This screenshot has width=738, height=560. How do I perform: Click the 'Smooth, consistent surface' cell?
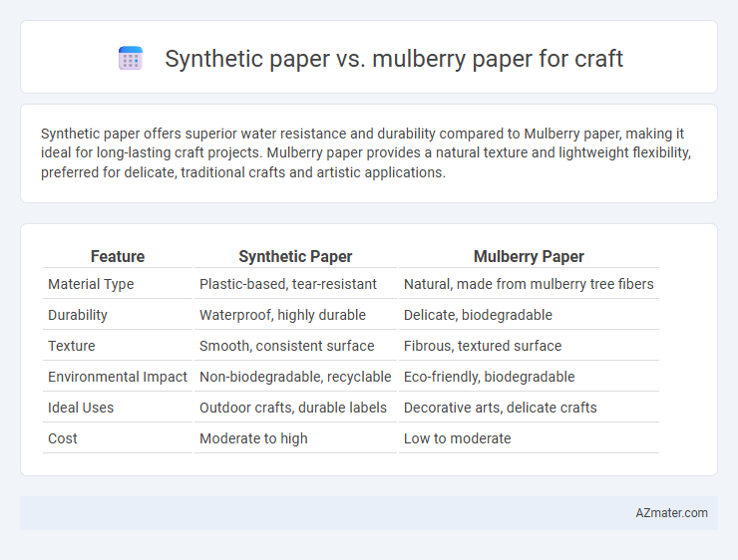click(295, 346)
